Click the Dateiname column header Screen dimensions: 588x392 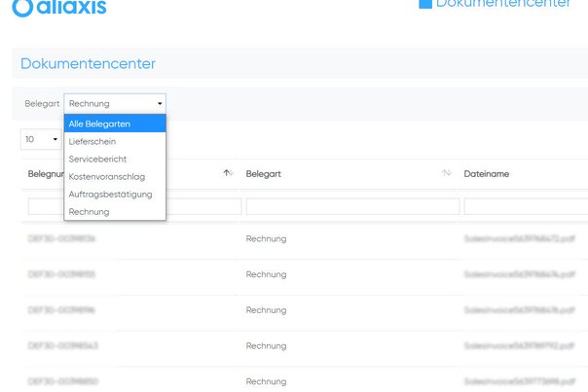[487, 174]
